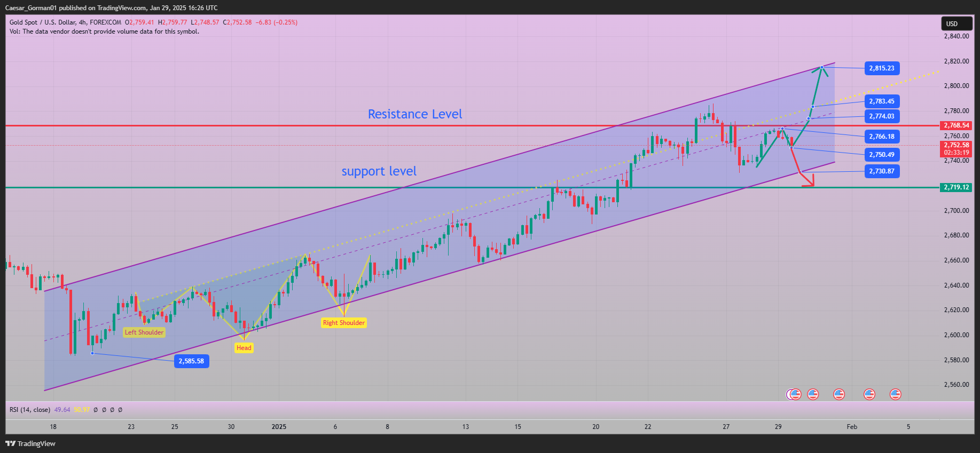Click the 2,766.18 price label
Viewport: 980px width, 453px height.
click(882, 137)
